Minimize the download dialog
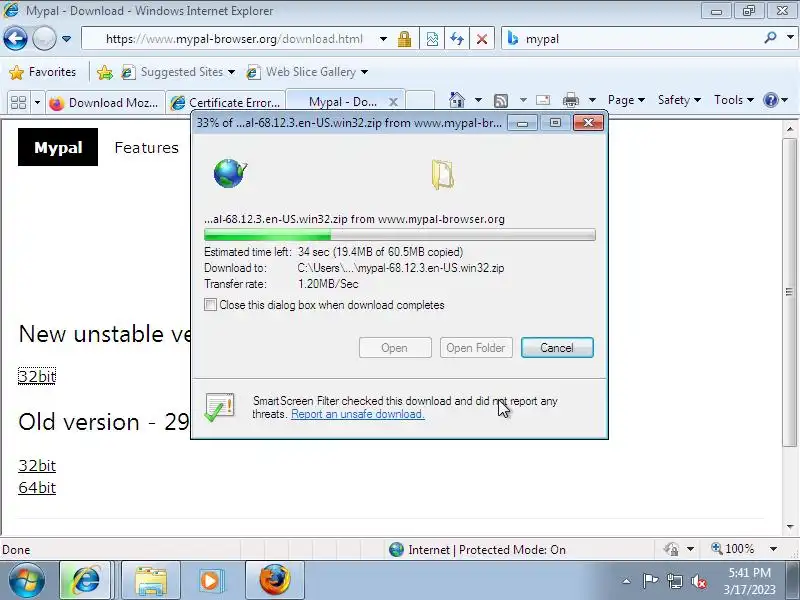 [522, 123]
